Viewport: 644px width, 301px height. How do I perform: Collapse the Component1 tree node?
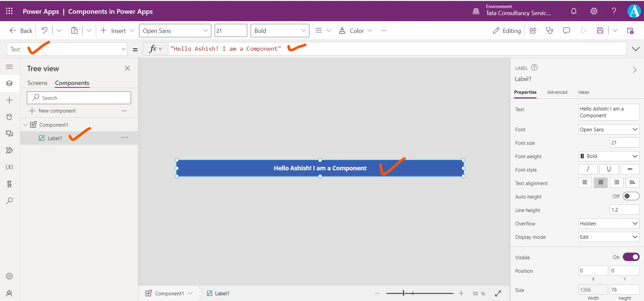tap(25, 125)
